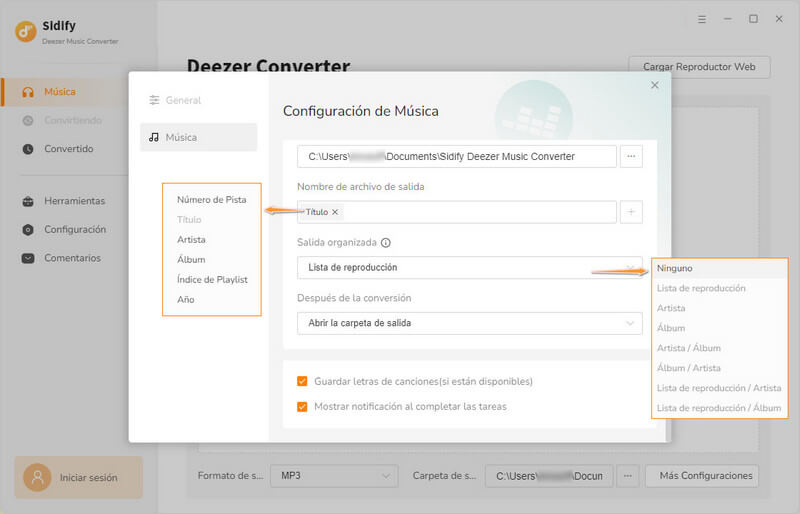Select Álbum in the organized output options
Screen dimensions: 800x514
720,328
